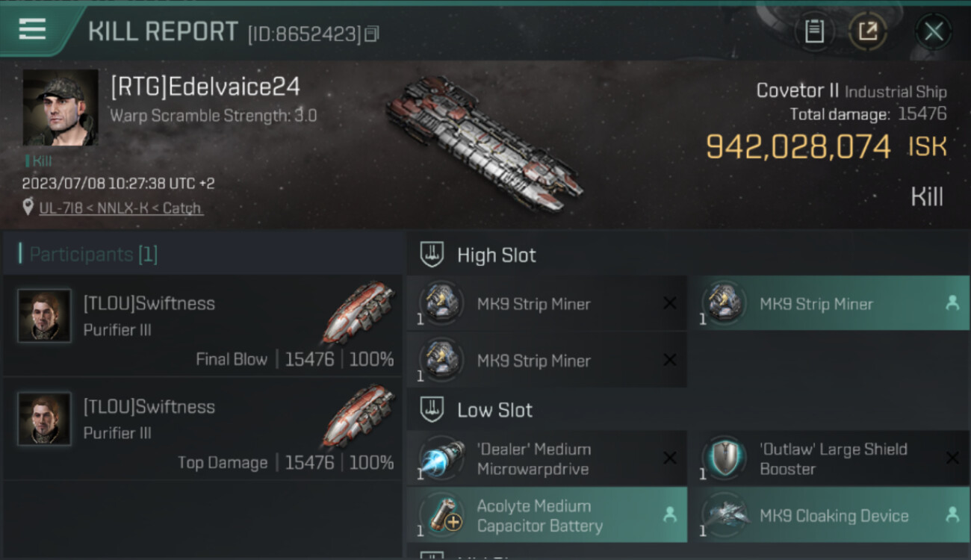Copy the kill report ID
The image size is (971, 560).
tap(372, 34)
